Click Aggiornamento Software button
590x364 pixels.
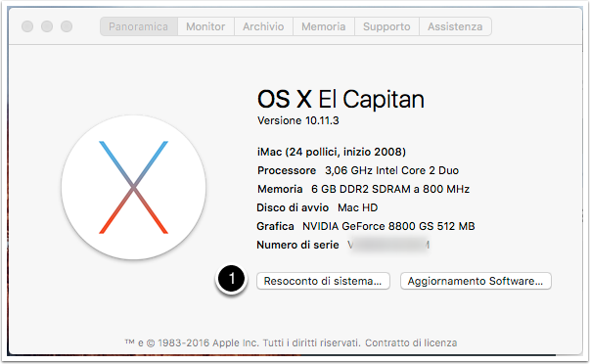tap(476, 281)
